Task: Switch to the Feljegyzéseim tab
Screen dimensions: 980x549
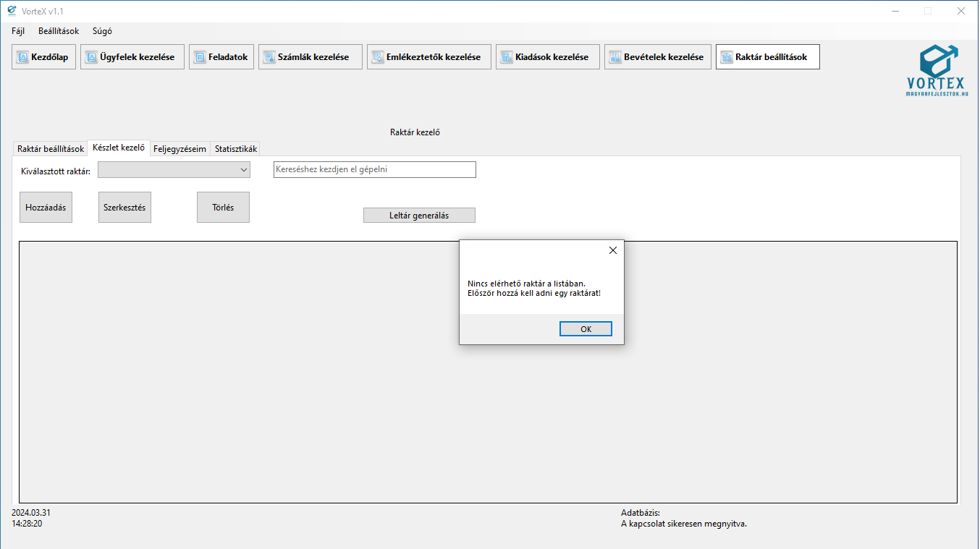Action: click(x=179, y=149)
